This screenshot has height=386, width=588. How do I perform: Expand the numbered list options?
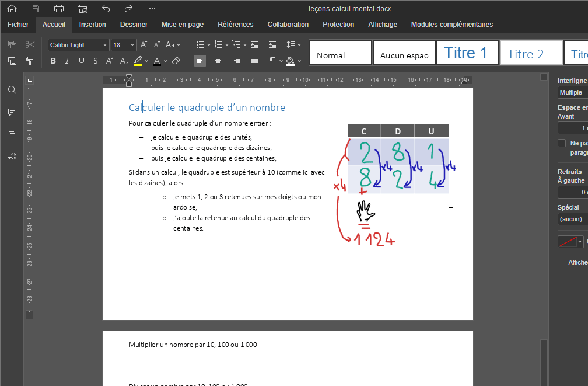pos(226,45)
